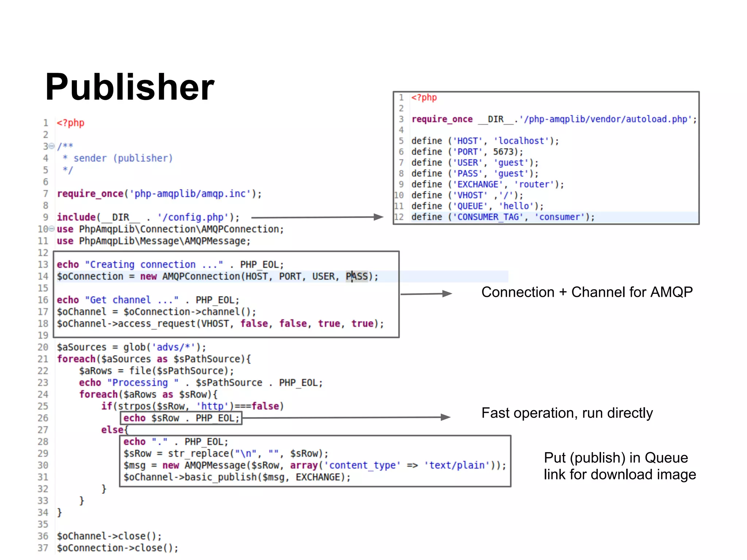Screen dimensions: 747x560
Task: Click the 'Fast operation, run directly' annotation
Action: click(x=567, y=413)
